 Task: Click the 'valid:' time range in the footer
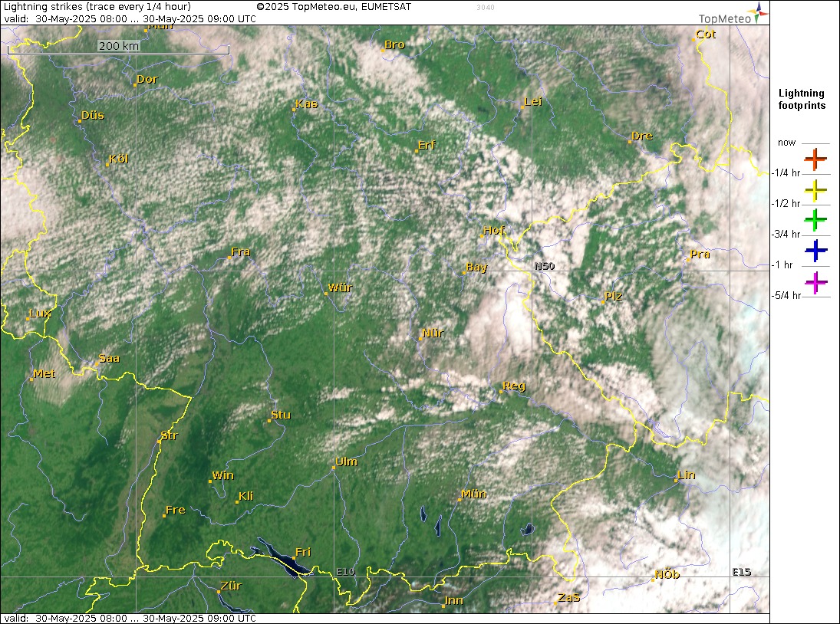tap(130, 618)
